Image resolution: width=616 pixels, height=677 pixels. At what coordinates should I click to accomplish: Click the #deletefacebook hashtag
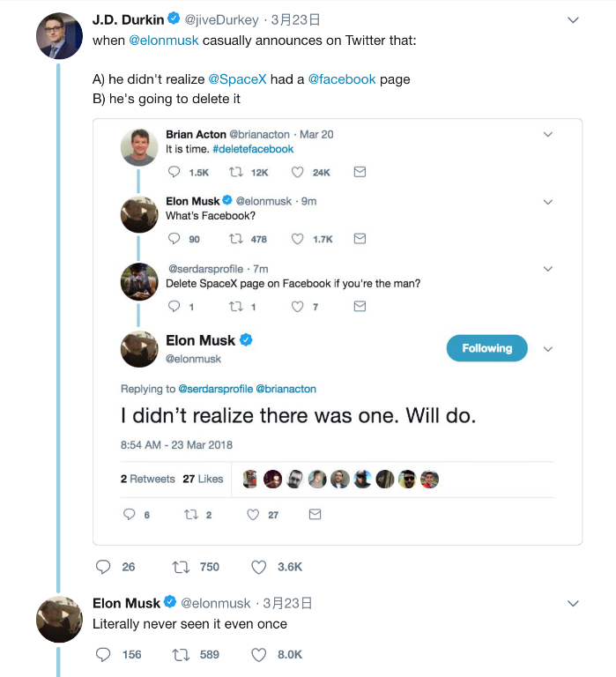coord(253,149)
